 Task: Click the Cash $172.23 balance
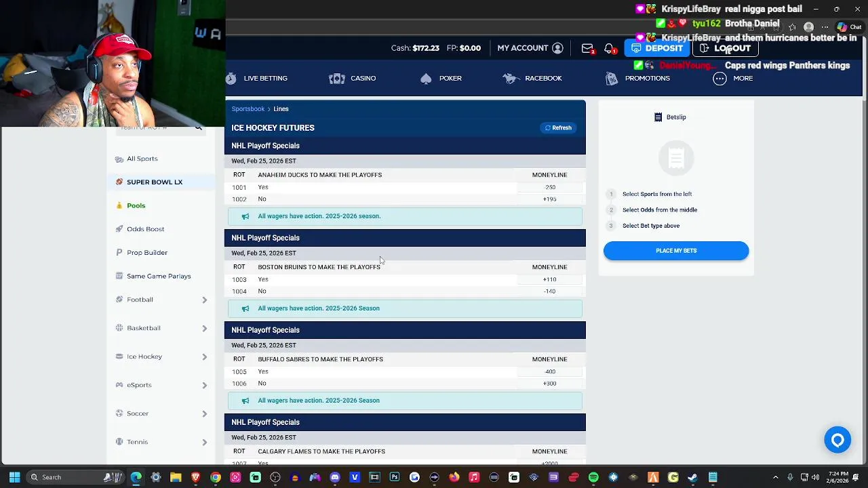pyautogui.click(x=415, y=48)
